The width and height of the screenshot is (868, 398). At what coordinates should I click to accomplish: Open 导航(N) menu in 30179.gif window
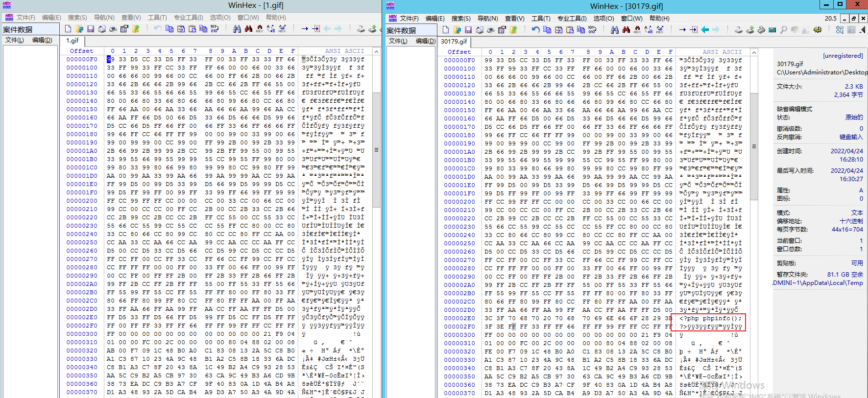487,18
